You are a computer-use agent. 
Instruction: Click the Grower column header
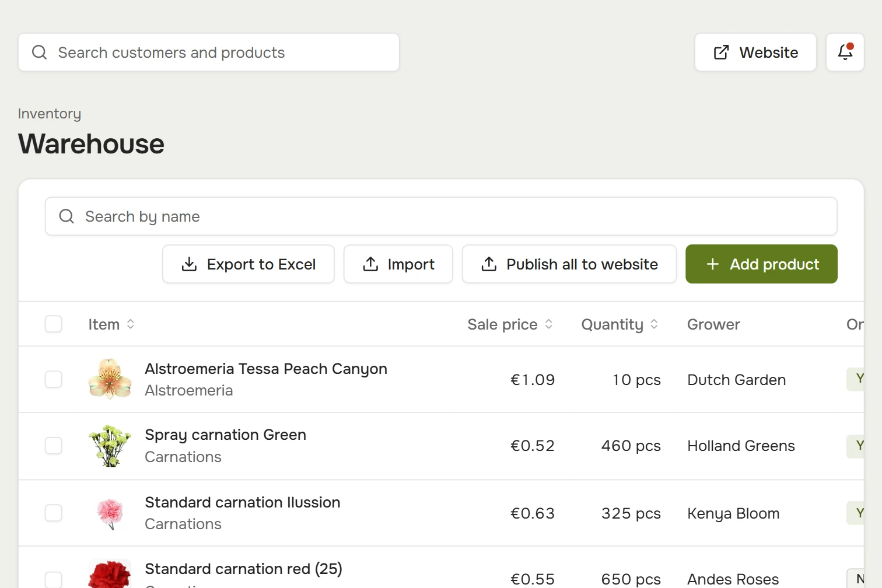(713, 324)
